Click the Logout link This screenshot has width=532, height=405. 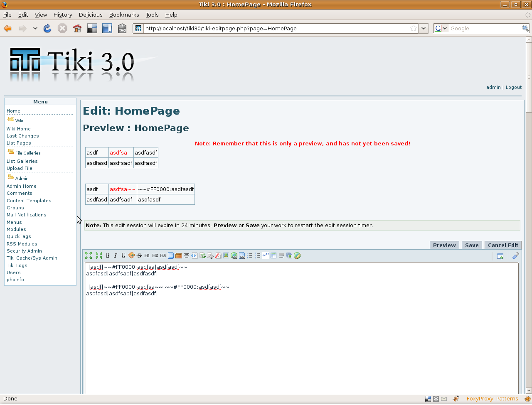(514, 87)
